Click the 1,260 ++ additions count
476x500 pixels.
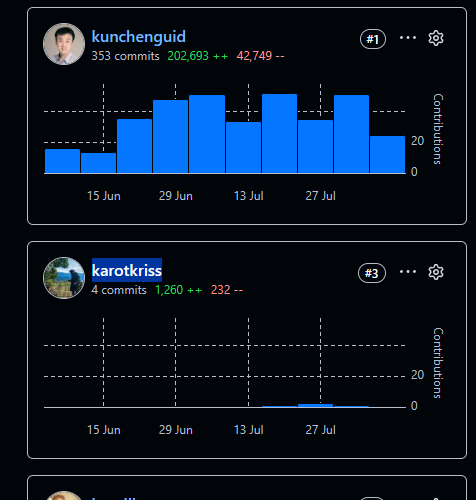coord(178,290)
